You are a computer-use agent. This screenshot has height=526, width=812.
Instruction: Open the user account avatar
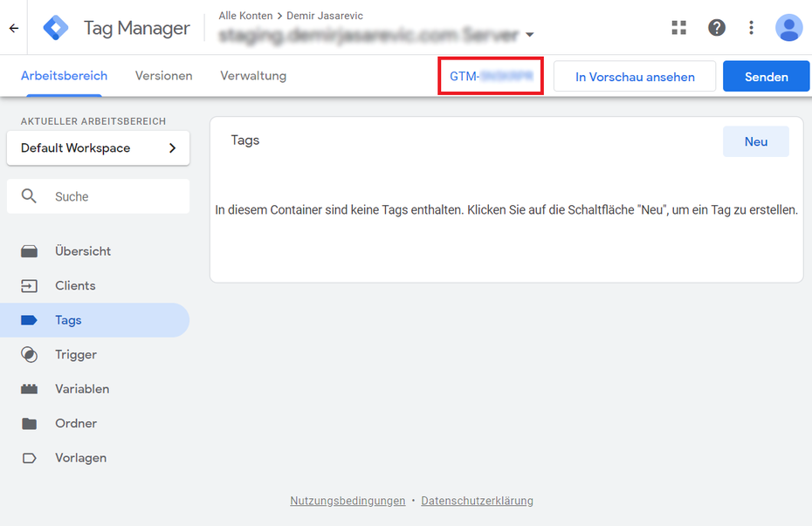788,27
